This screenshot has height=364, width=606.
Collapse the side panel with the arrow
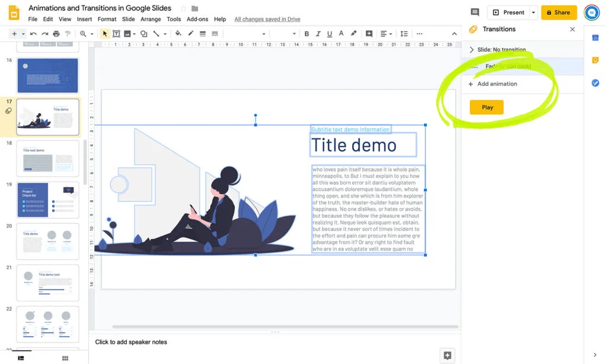595,355
